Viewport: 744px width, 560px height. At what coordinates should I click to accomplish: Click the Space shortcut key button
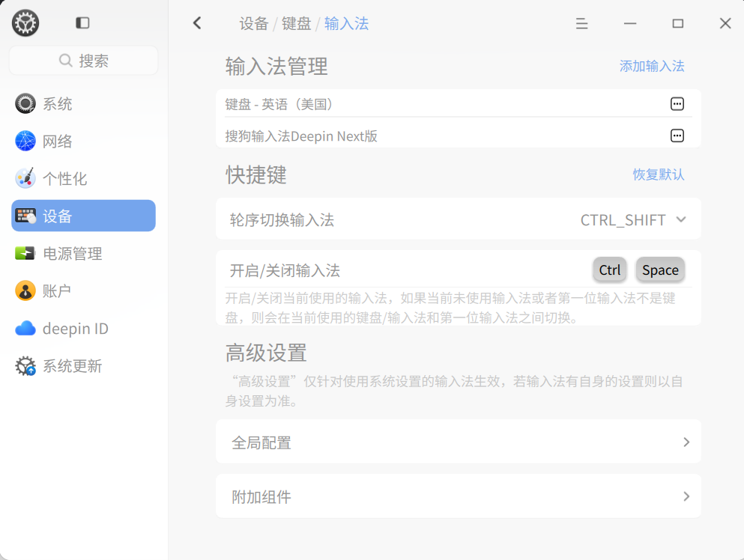pyautogui.click(x=660, y=270)
